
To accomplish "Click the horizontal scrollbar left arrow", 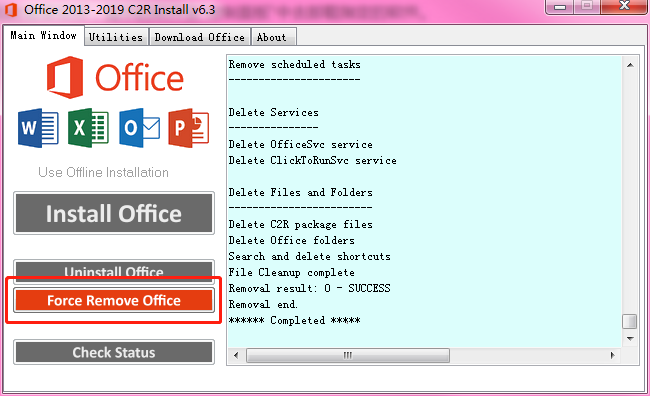I will click(236, 355).
